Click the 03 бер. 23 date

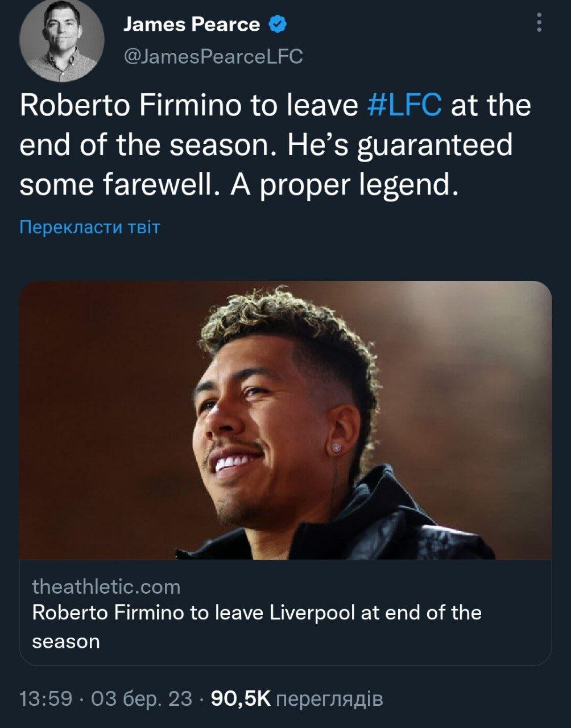point(142,698)
